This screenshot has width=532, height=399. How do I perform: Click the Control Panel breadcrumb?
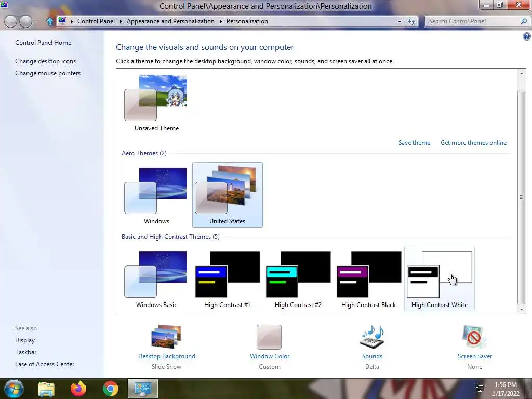96,21
